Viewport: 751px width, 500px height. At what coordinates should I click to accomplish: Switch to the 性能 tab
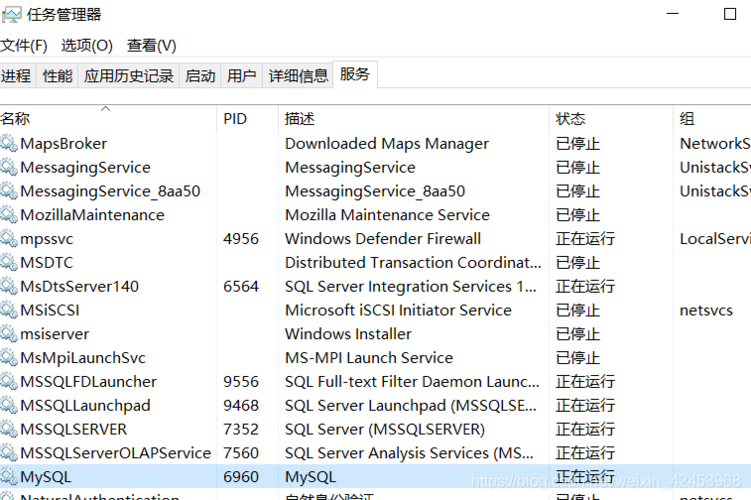[57, 76]
